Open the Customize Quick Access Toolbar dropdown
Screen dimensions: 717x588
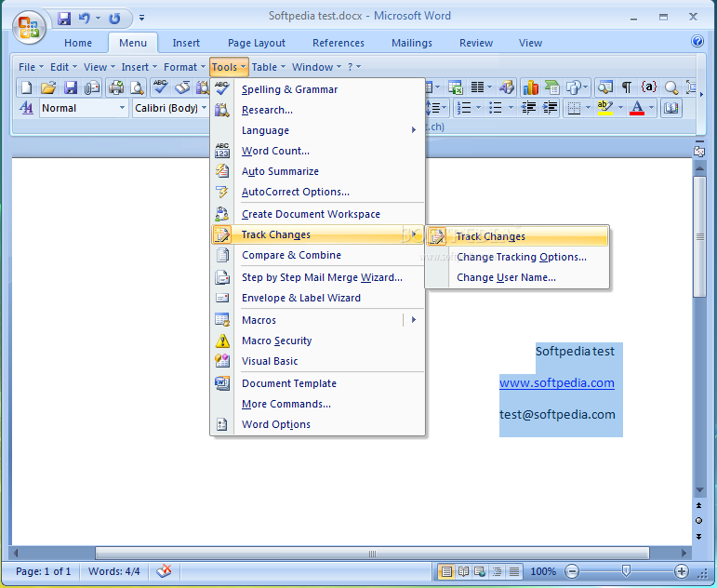click(x=141, y=19)
